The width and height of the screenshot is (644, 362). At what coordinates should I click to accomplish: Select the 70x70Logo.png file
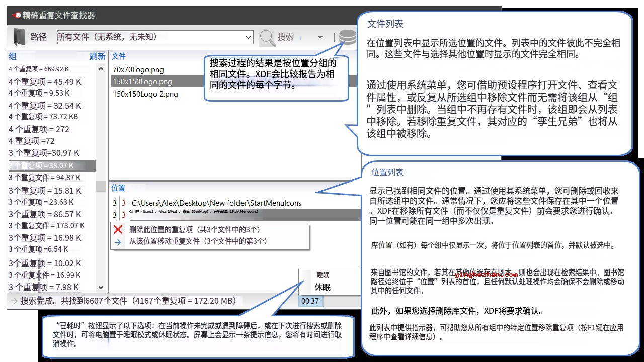click(x=138, y=70)
